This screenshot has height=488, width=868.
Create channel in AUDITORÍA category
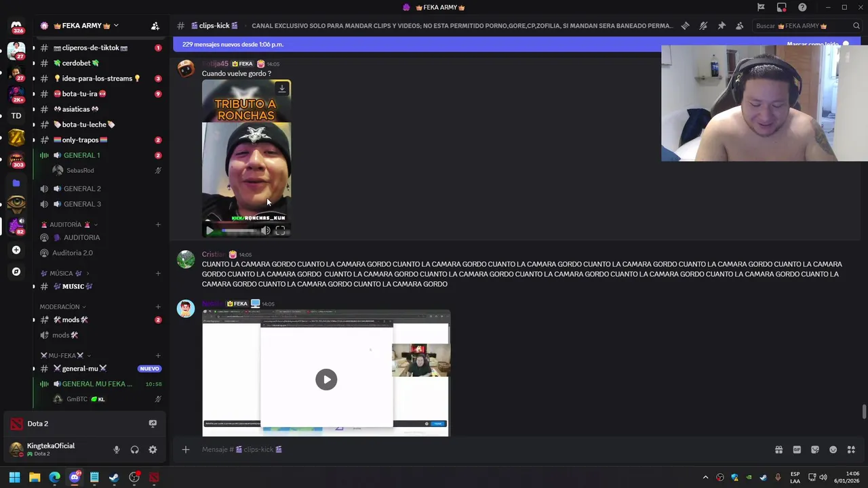158,224
